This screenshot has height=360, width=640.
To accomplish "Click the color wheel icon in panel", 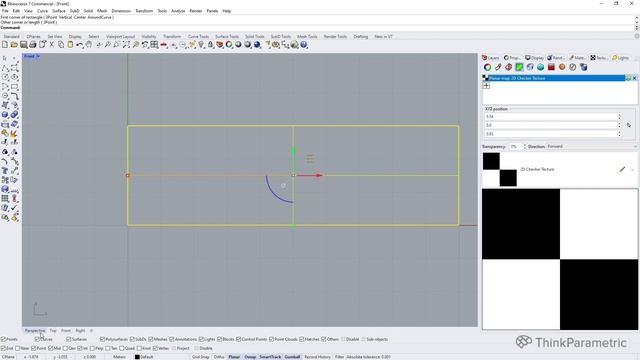I will (487, 67).
